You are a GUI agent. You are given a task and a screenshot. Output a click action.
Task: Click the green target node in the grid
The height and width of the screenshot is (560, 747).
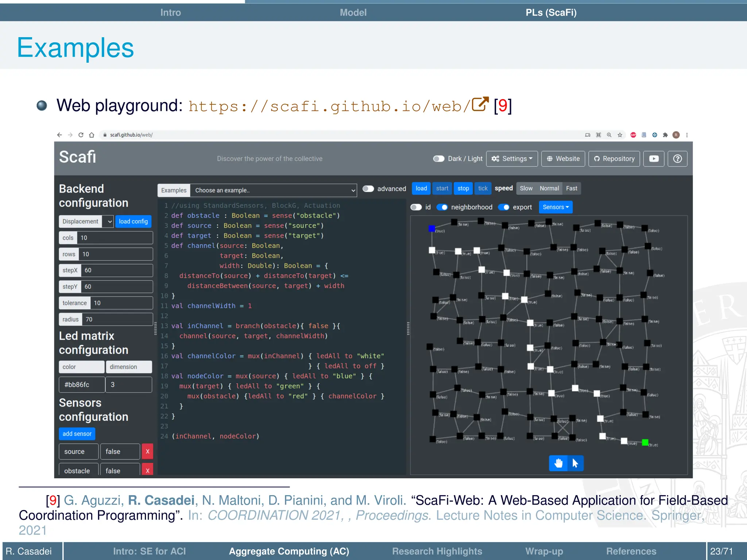click(645, 442)
